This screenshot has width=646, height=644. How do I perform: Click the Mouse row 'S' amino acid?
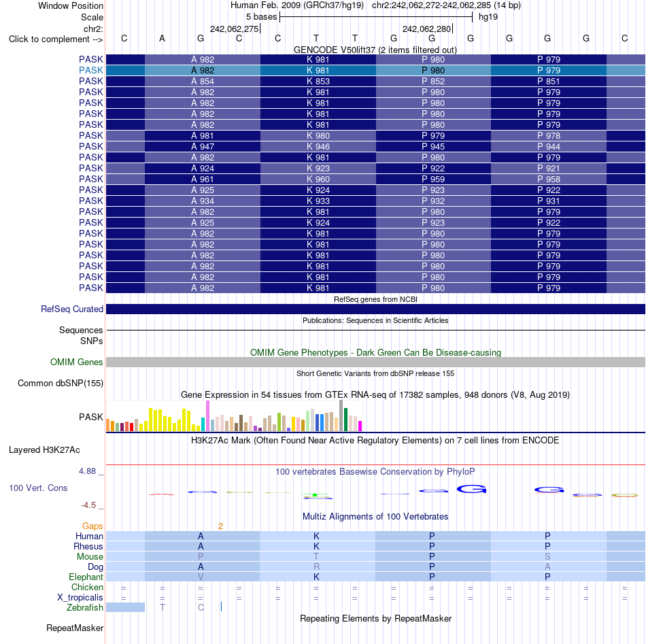tap(547, 557)
